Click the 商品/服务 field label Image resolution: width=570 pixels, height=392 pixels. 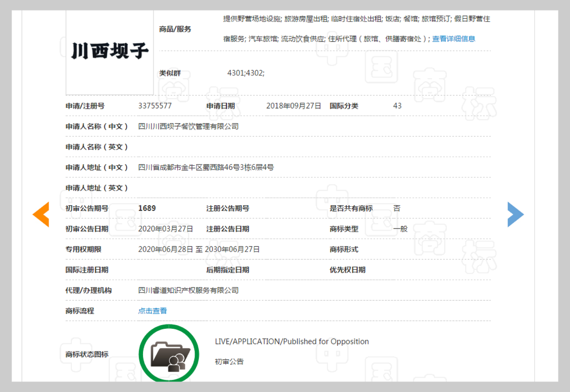(175, 29)
